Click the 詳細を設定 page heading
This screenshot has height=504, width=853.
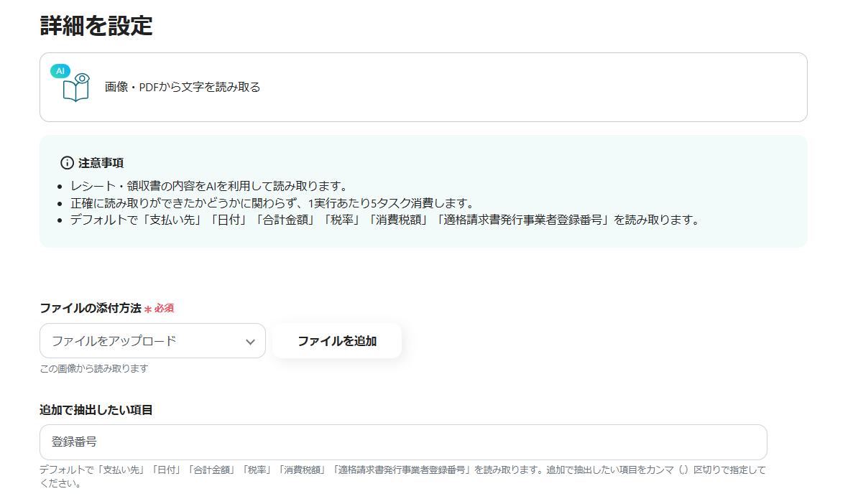coord(96,26)
